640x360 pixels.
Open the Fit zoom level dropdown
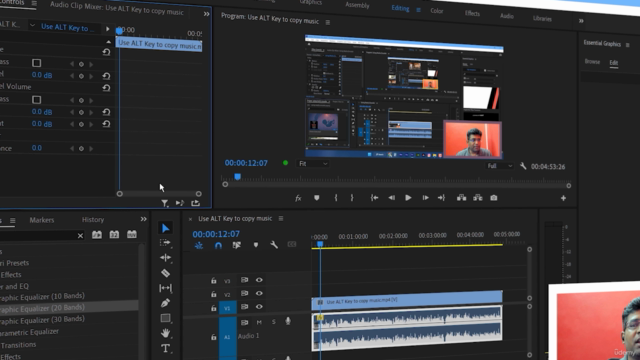point(313,164)
